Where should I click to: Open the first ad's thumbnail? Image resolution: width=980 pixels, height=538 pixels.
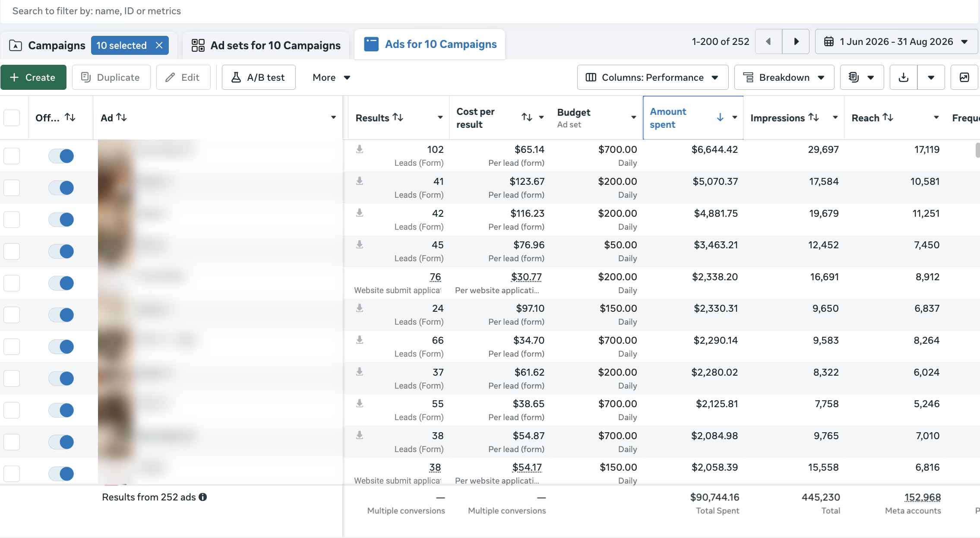pyautogui.click(x=114, y=155)
